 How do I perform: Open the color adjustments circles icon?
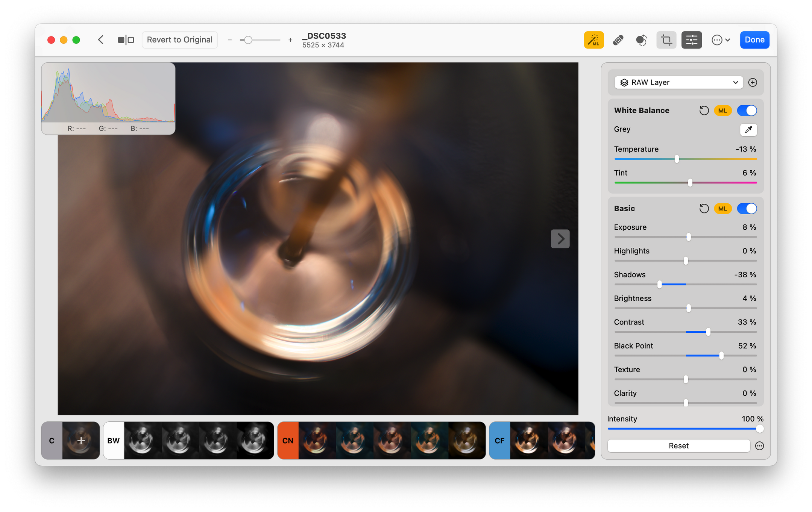[641, 40]
